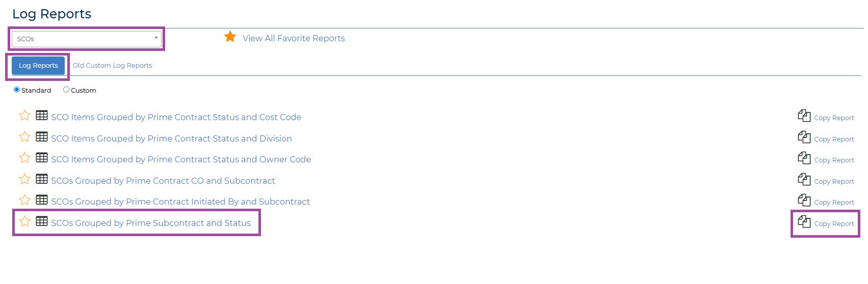Click copy icon for Prime Subcontract and Status report
This screenshot has width=868, height=284.
point(804,222)
